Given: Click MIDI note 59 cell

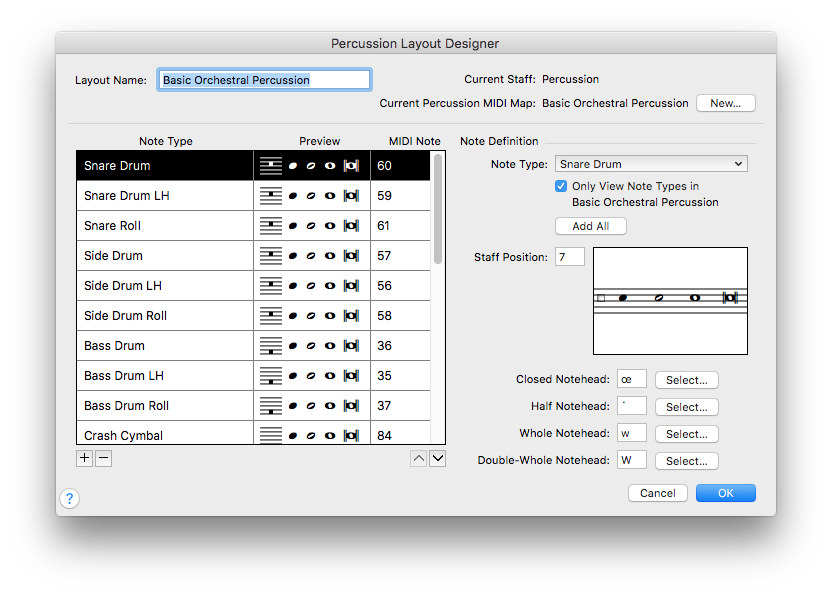Looking at the screenshot, I should coord(400,196).
